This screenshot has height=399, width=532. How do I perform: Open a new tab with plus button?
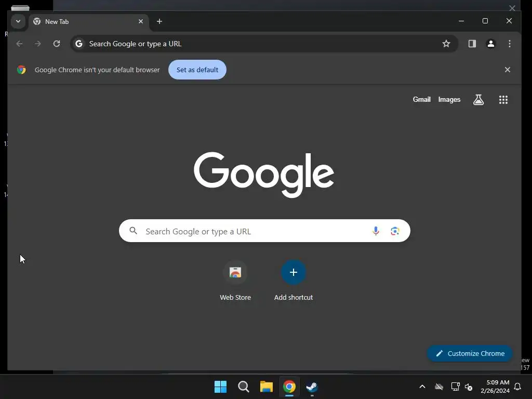pyautogui.click(x=159, y=21)
